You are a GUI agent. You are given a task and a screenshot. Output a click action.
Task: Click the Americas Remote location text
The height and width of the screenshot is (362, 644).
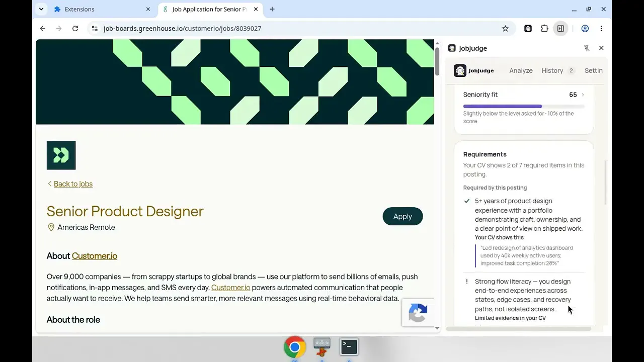point(86,227)
